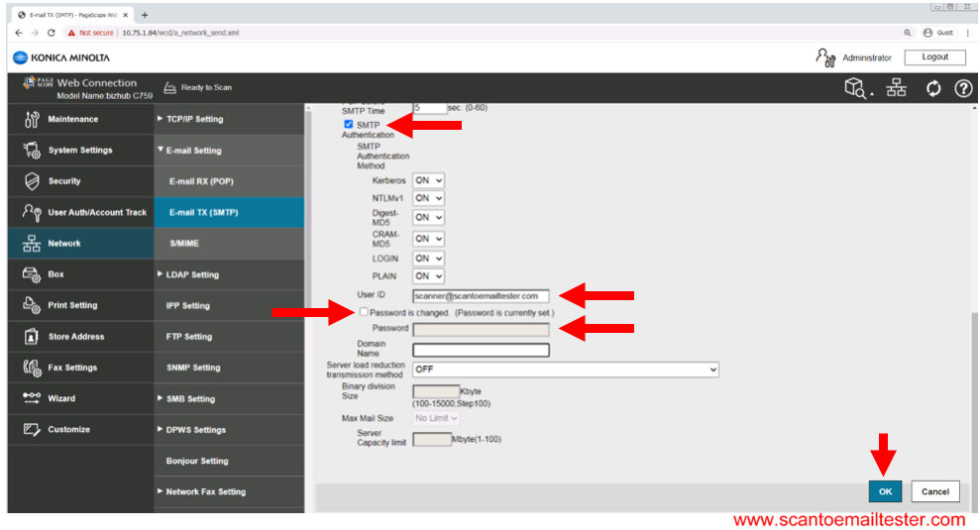Click the refresh icon in header
This screenshot has width=980, height=530.
932,88
